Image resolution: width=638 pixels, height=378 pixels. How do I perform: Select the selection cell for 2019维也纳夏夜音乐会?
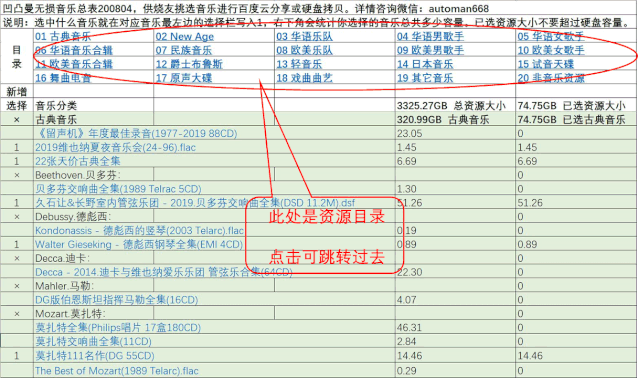(x=17, y=147)
